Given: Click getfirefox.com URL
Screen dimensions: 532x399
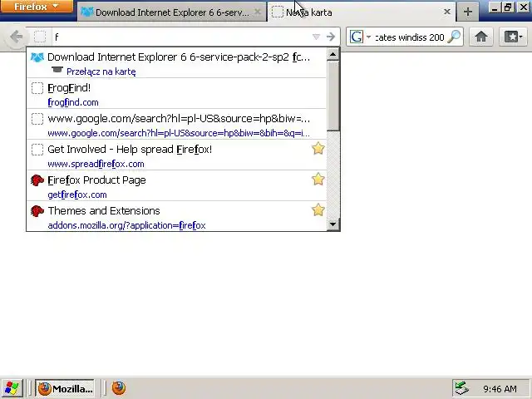Looking at the screenshot, I should click(x=77, y=195).
